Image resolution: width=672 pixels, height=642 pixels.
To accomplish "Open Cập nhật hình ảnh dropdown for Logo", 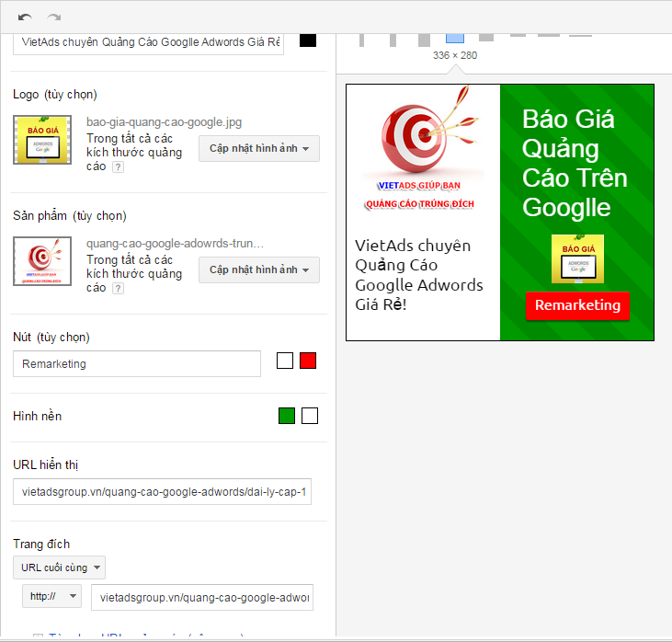I will point(258,148).
